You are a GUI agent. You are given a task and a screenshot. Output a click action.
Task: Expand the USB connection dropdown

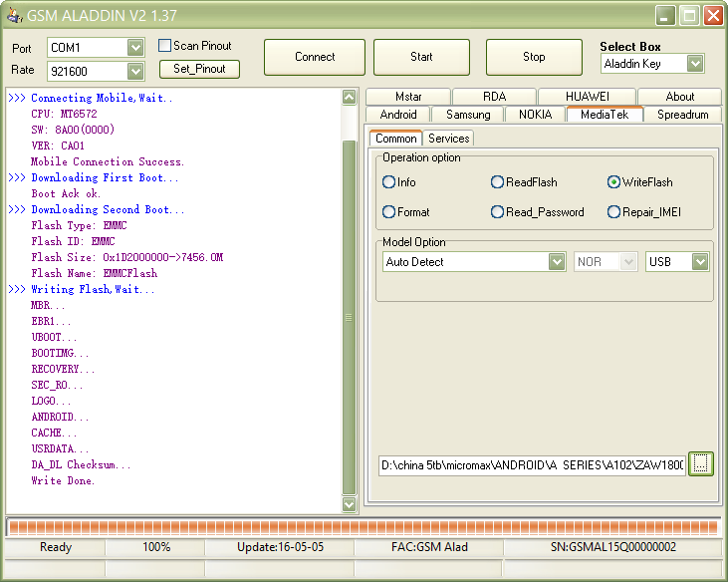click(x=700, y=262)
